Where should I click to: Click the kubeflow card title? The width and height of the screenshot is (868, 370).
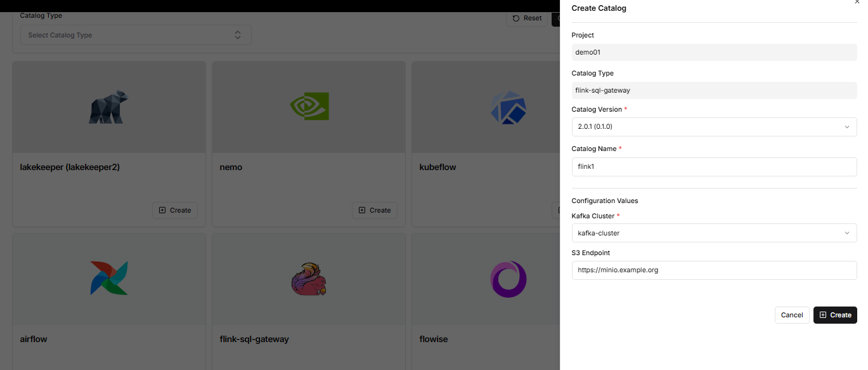(437, 167)
